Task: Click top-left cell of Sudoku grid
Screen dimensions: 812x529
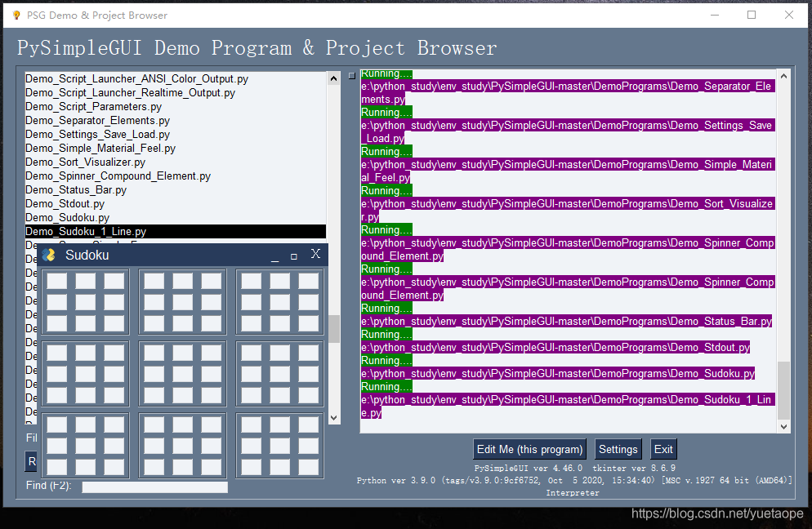Action: point(57,281)
